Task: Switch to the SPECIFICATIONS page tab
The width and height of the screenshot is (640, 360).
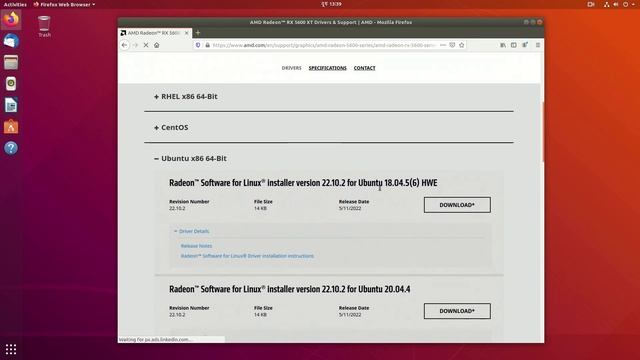Action: pos(328,68)
